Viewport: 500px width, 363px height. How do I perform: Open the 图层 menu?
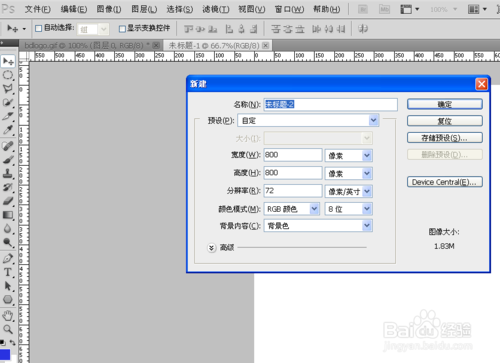point(144,9)
